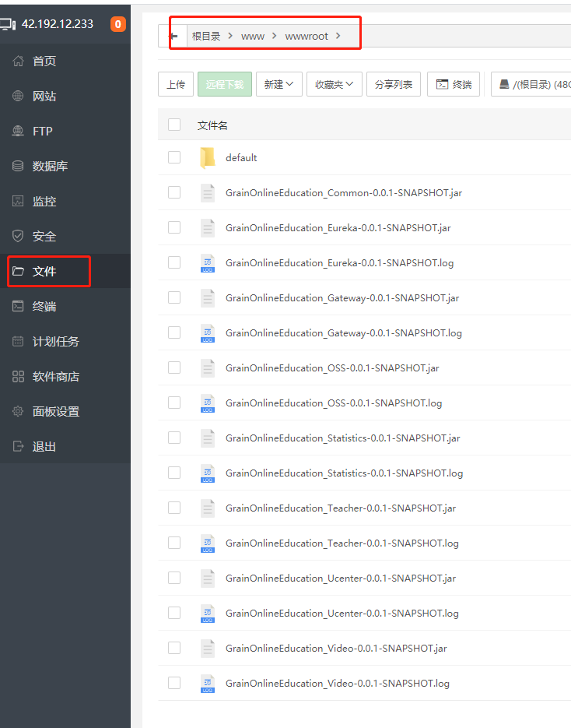
Task: Click the LOG icon of Eureka-0.0.1-SNAPSHOT.log
Action: [x=208, y=263]
